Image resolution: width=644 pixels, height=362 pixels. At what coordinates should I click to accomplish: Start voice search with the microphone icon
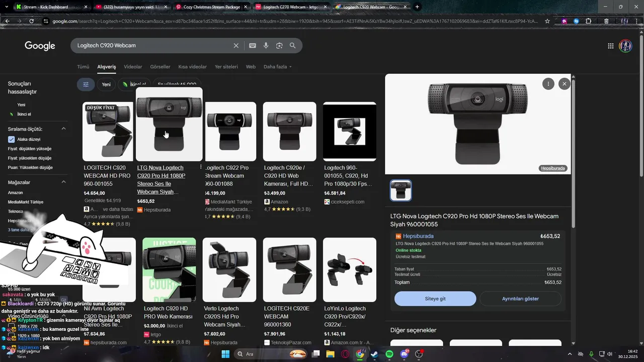pos(266,45)
